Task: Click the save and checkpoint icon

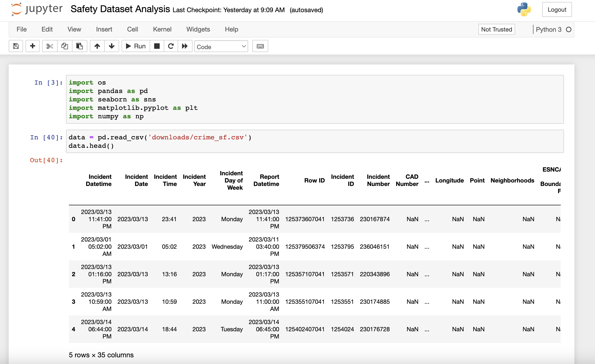Action: click(16, 46)
